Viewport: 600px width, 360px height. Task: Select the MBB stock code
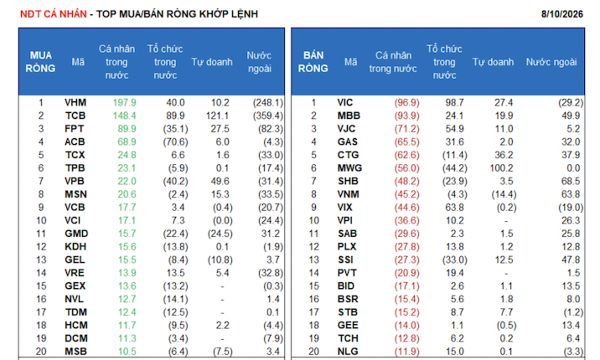[349, 116]
